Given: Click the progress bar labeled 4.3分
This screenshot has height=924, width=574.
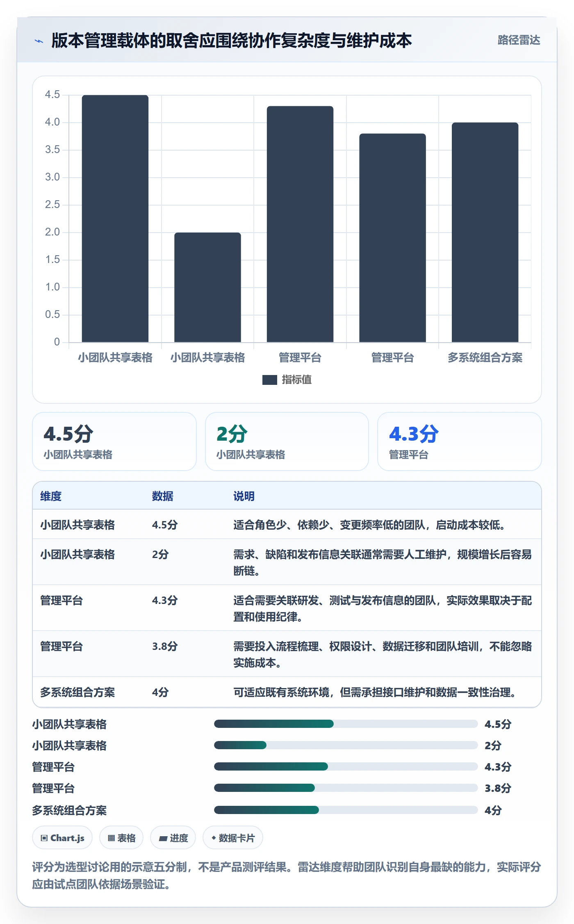Looking at the screenshot, I should (x=346, y=766).
